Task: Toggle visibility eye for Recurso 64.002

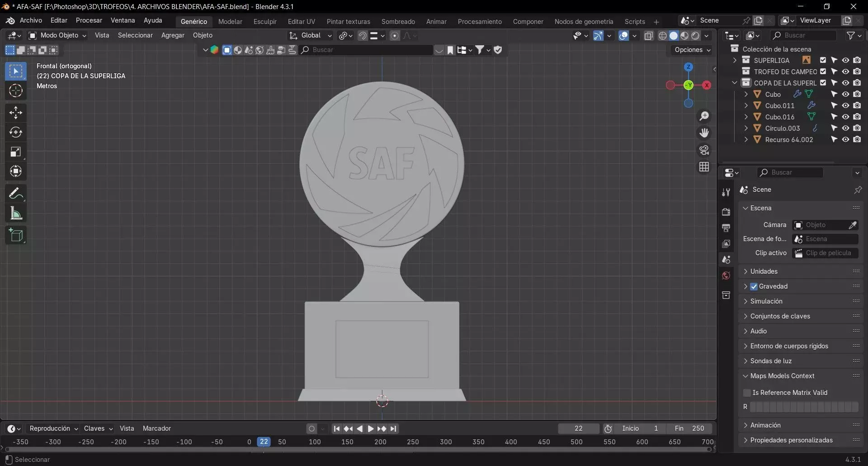Action: (845, 139)
